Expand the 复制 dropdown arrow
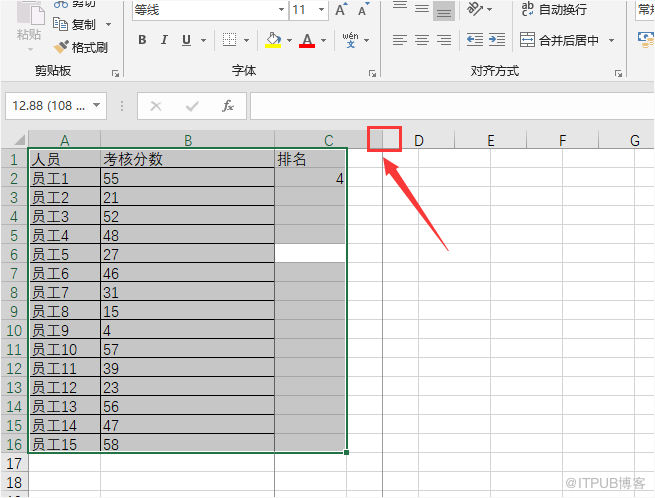Image resolution: width=655 pixels, height=498 pixels. point(109,25)
